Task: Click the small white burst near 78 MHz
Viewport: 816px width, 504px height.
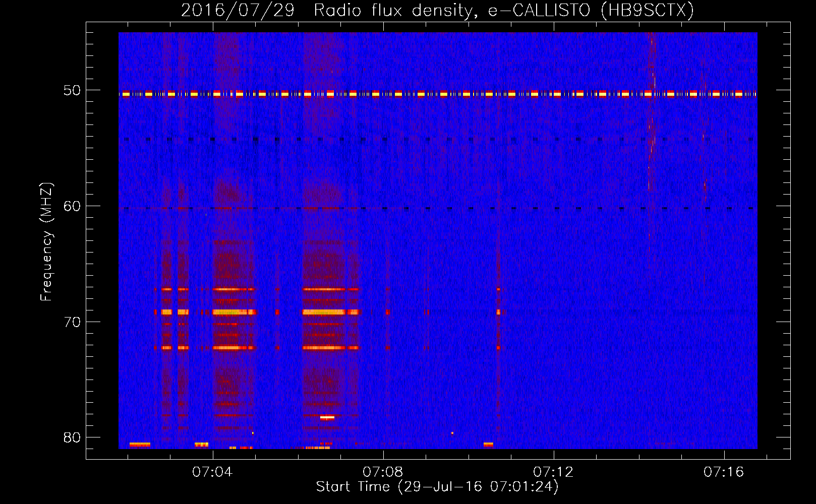Action: [327, 417]
